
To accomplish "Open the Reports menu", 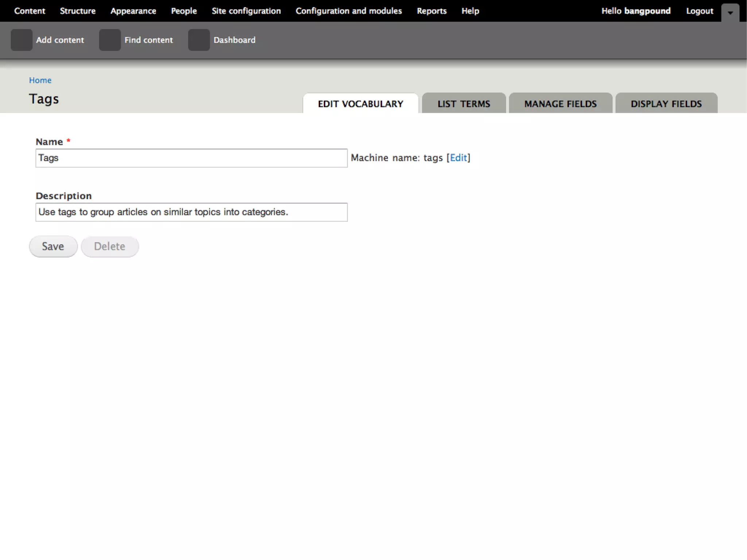I will point(431,11).
